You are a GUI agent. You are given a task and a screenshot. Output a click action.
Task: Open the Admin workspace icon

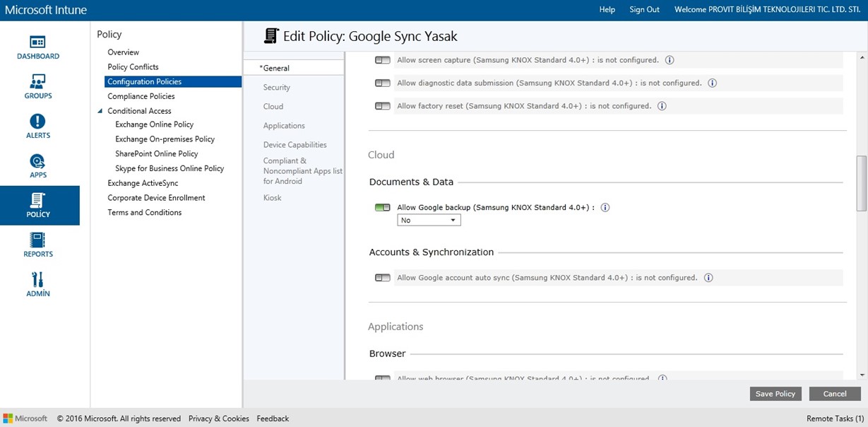tap(38, 285)
